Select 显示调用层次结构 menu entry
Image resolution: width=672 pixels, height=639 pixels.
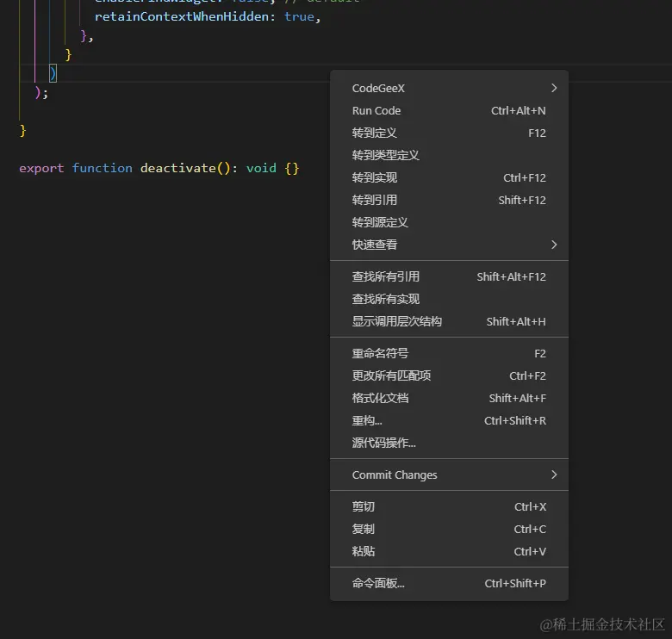[449, 321]
